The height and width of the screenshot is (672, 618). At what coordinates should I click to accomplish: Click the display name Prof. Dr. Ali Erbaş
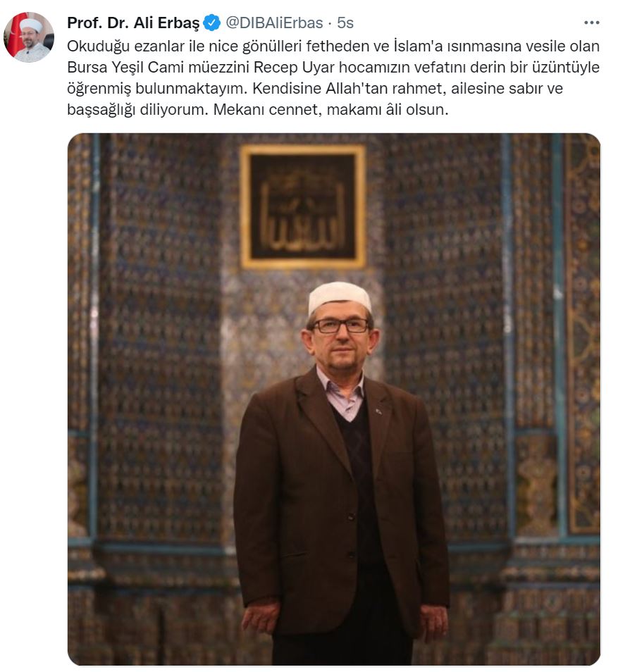click(x=133, y=23)
